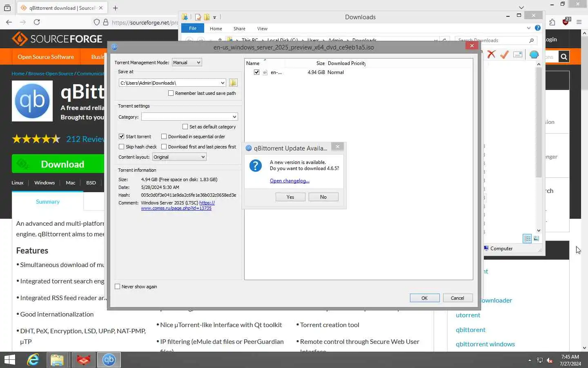Open Explorer quick access toolbar dropdown arrow
588x368 pixels.
pos(214,17)
